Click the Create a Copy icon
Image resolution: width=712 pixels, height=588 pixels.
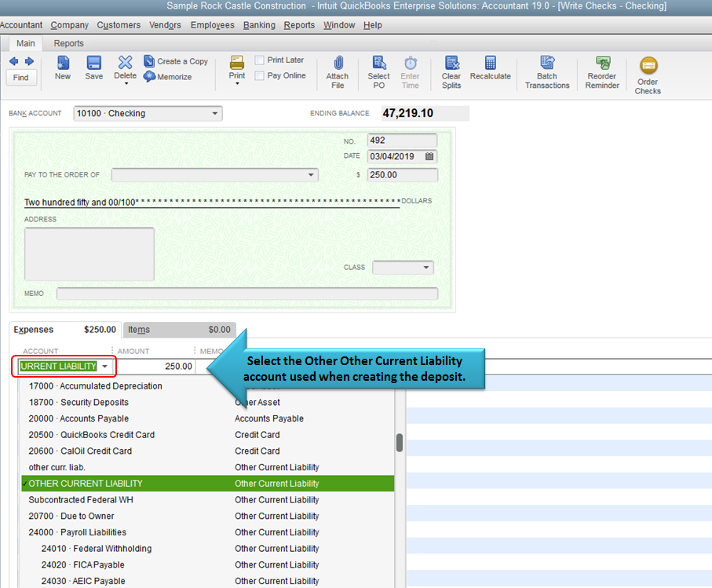[149, 61]
